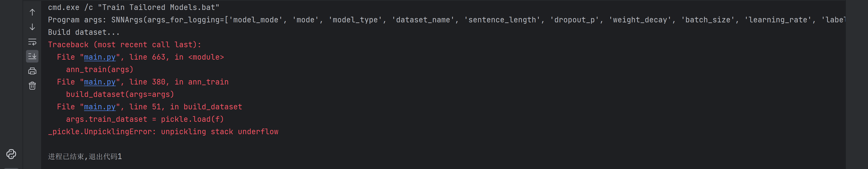The image size is (868, 169).
Task: Open main.py link at line 663
Action: tap(99, 57)
